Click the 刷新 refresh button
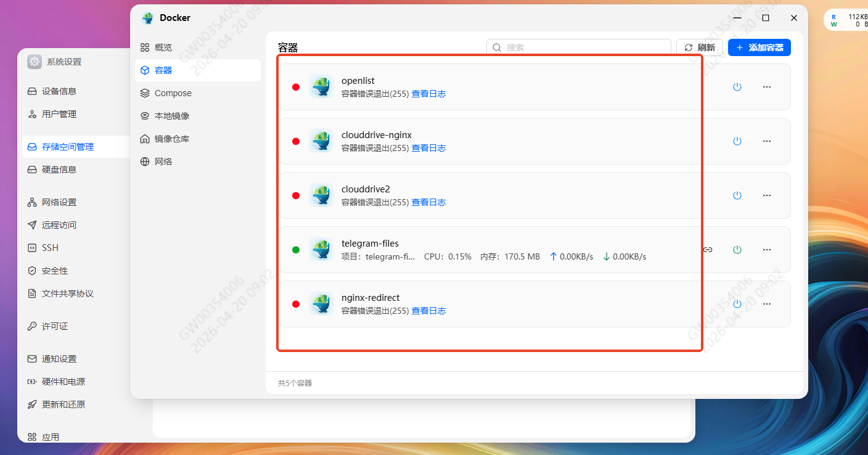 pyautogui.click(x=700, y=47)
